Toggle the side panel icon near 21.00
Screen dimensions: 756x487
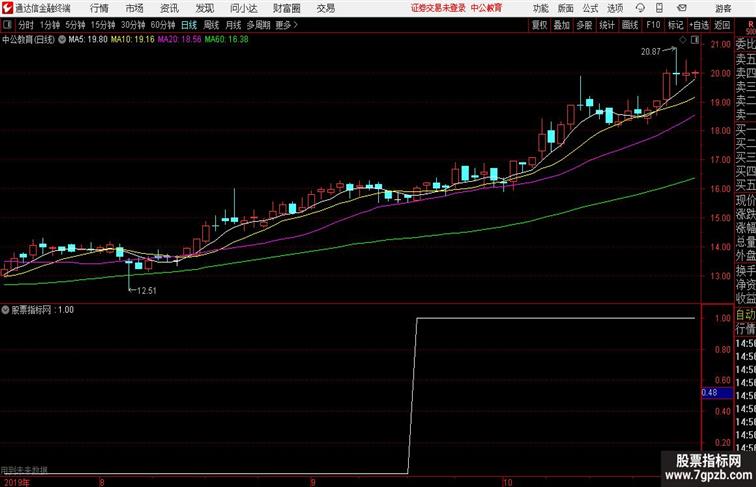695,40
